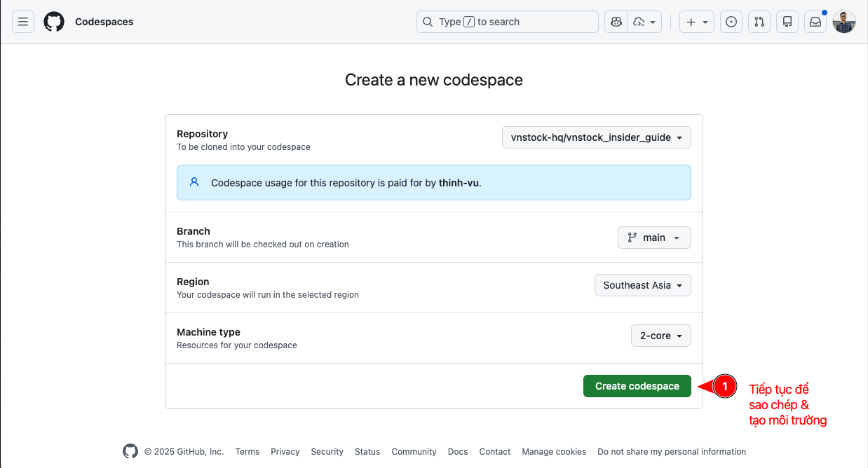Open the main branch dropdown
The height and width of the screenshot is (468, 868).
(x=654, y=238)
